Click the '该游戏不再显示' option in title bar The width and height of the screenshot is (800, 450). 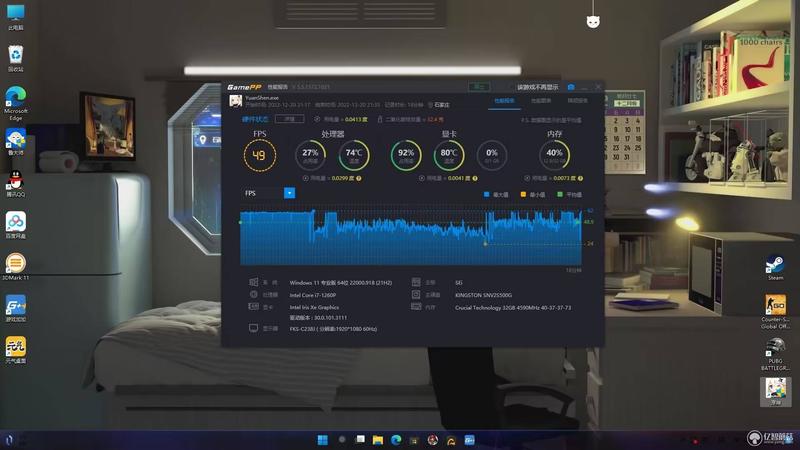537,87
